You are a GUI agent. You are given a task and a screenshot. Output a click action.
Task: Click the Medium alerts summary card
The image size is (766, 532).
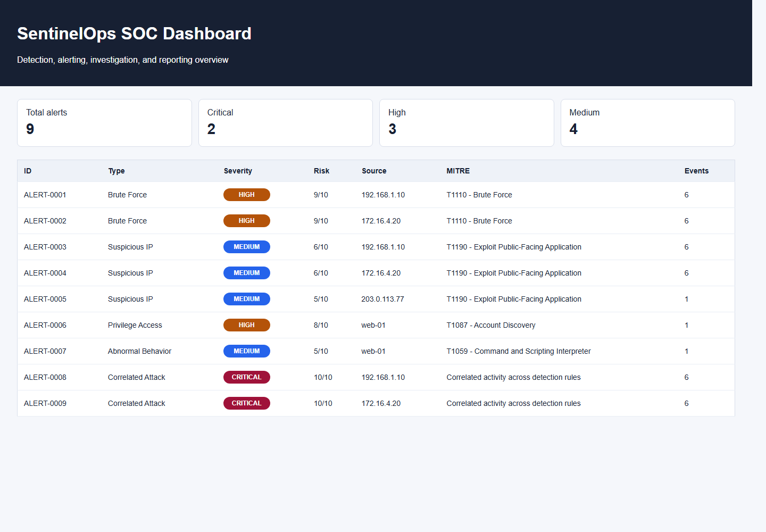647,123
